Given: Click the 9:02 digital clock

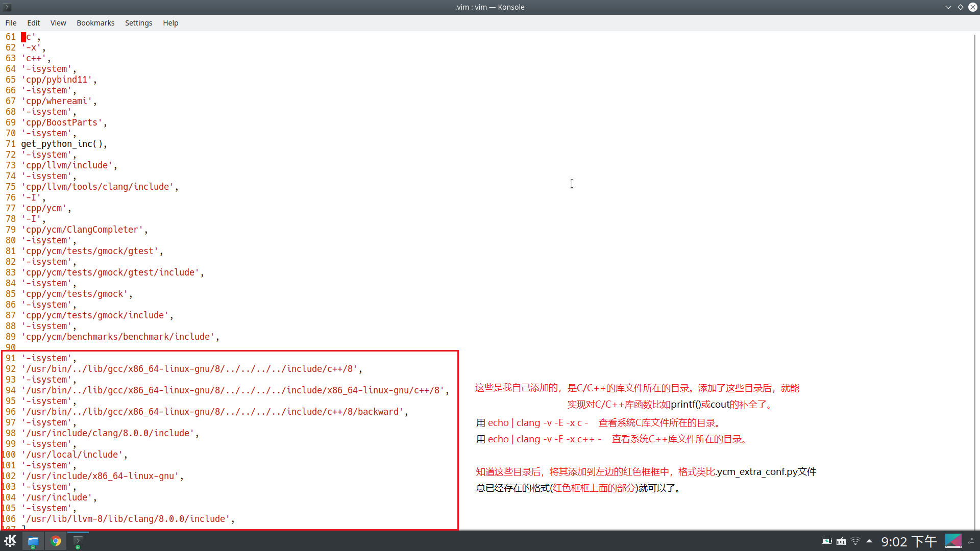Looking at the screenshot, I should [909, 541].
